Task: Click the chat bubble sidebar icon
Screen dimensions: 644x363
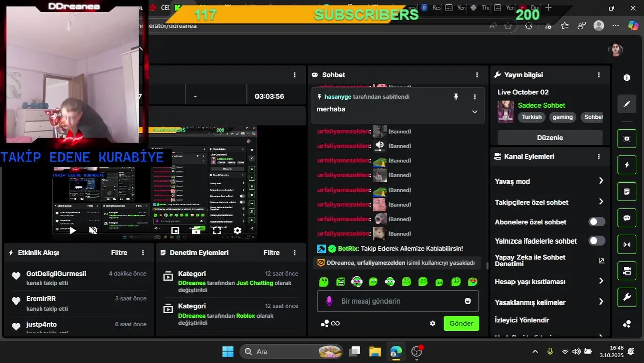Action: click(627, 218)
